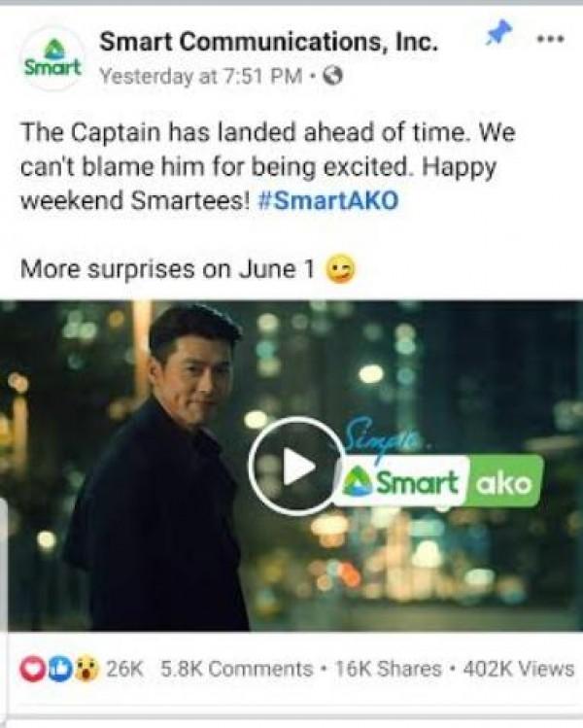Viewport: 583px width, 728px height.
Task: Click the 402K Views count
Action: tap(519, 669)
